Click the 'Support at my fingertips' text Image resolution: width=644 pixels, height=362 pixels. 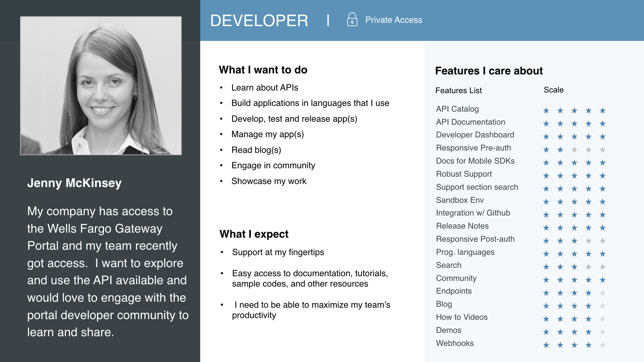278,252
